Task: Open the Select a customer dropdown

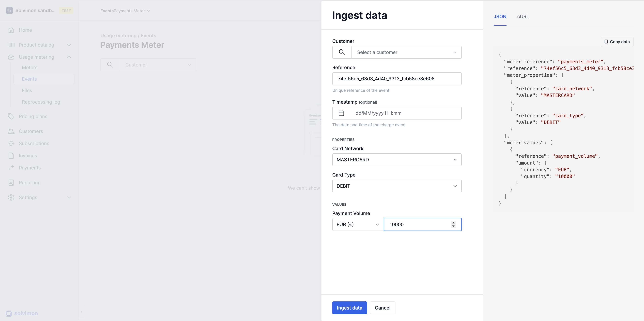Action: 406,52
